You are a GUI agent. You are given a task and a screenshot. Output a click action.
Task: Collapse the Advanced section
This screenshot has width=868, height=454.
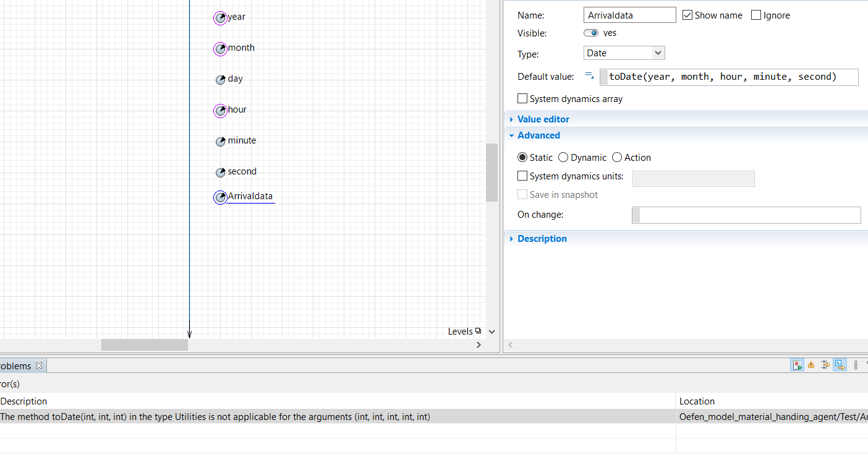pyautogui.click(x=538, y=135)
